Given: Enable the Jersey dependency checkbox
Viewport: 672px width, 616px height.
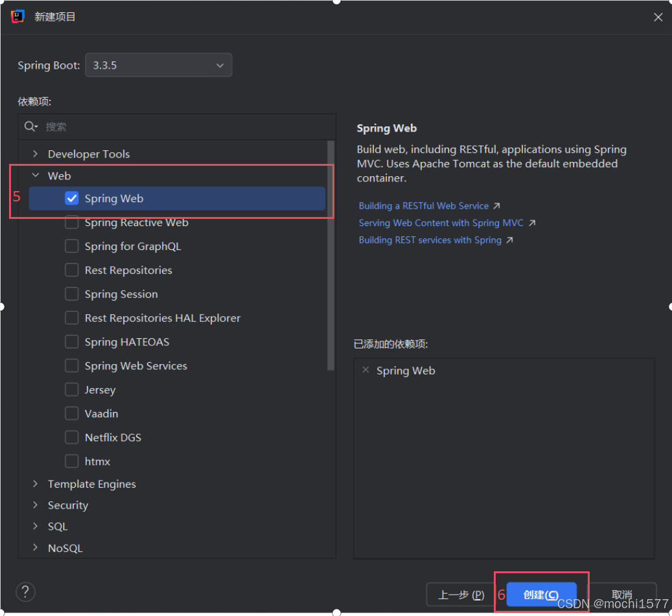Looking at the screenshot, I should tap(71, 390).
